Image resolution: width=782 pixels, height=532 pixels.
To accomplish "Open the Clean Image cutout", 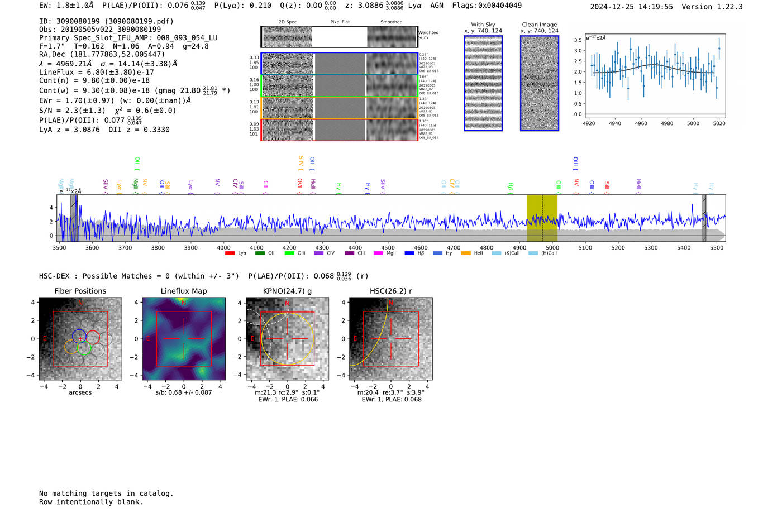I will coord(540,83).
